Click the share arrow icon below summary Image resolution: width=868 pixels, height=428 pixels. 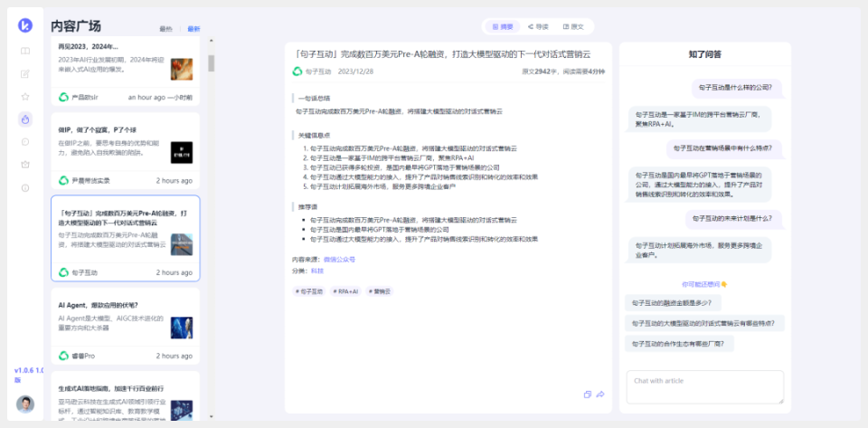click(x=600, y=395)
